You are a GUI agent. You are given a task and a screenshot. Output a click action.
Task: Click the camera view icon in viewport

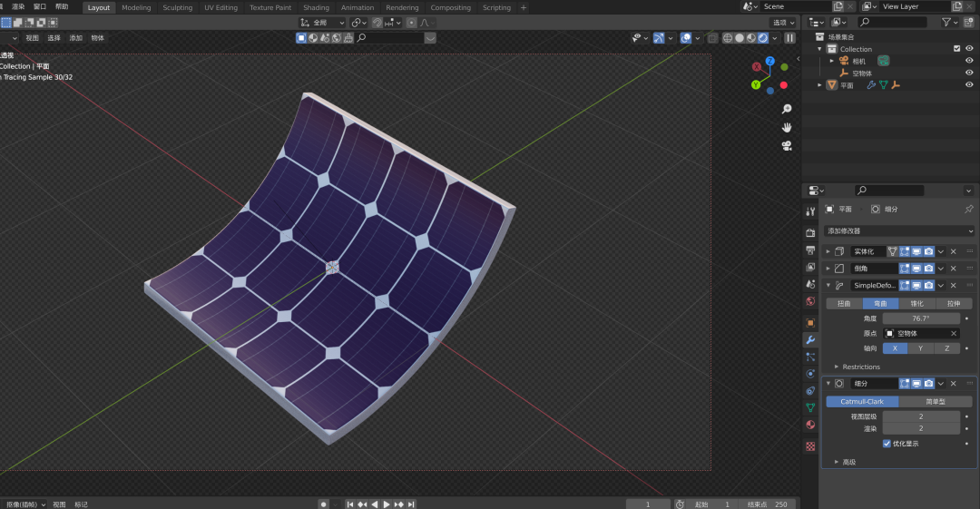(787, 145)
